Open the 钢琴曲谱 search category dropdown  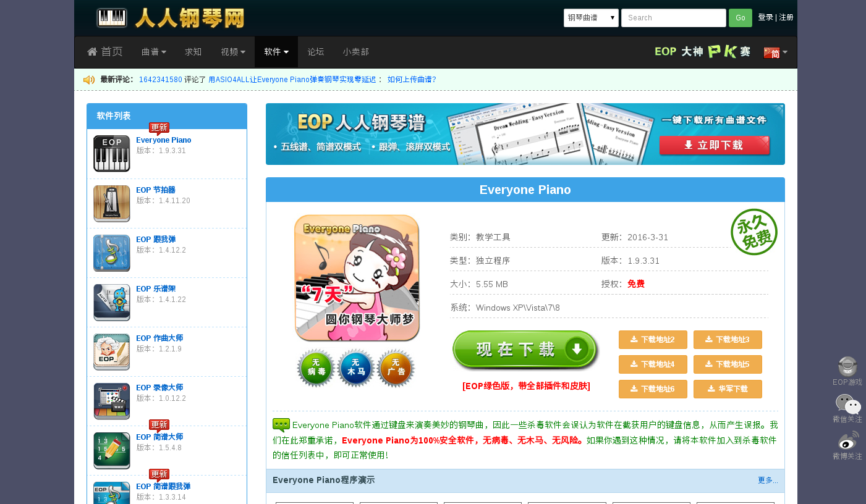591,18
